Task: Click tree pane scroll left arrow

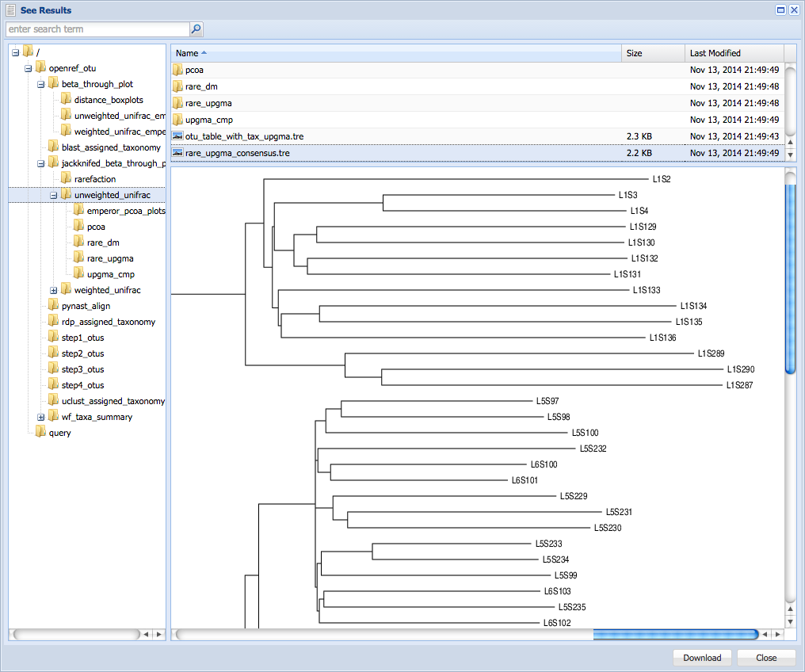Action: coord(147,635)
